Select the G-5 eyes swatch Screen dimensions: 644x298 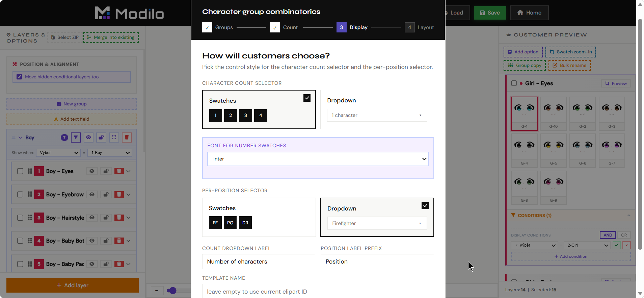pyautogui.click(x=554, y=151)
